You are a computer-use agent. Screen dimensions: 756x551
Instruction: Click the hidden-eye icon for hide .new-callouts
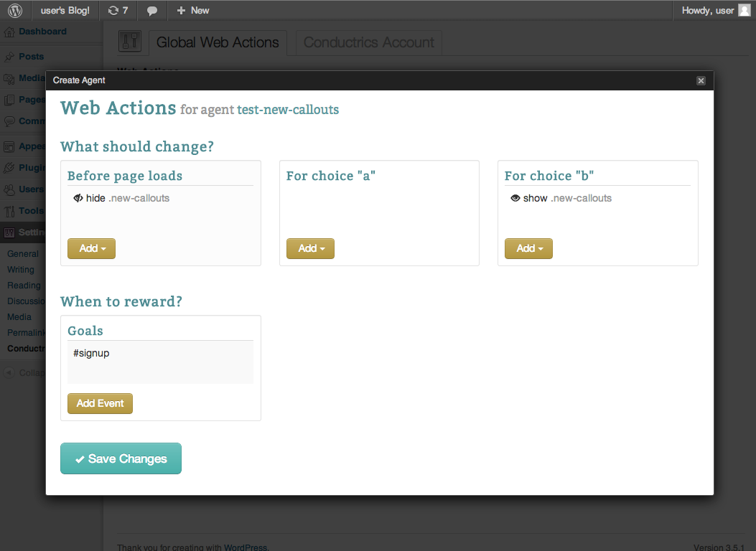[78, 198]
